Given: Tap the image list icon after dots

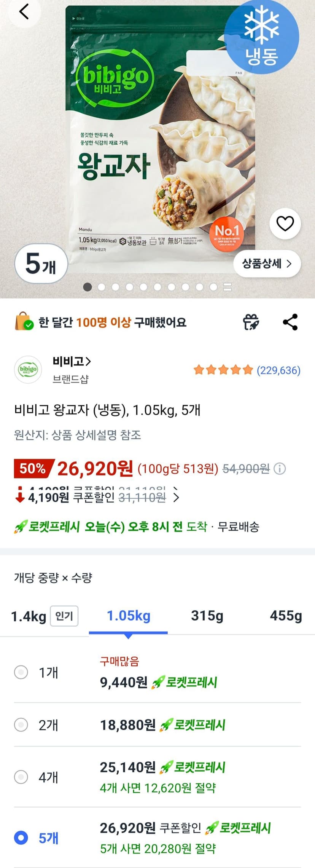Looking at the screenshot, I should (228, 287).
